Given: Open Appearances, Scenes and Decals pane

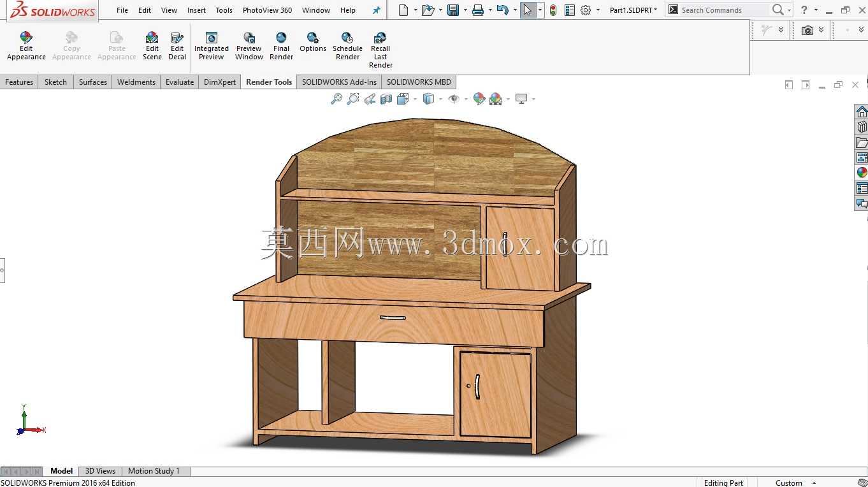Looking at the screenshot, I should 862,173.
